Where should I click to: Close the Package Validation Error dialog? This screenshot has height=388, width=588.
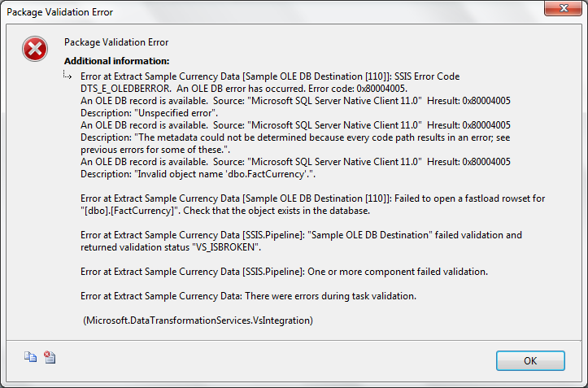(x=564, y=8)
